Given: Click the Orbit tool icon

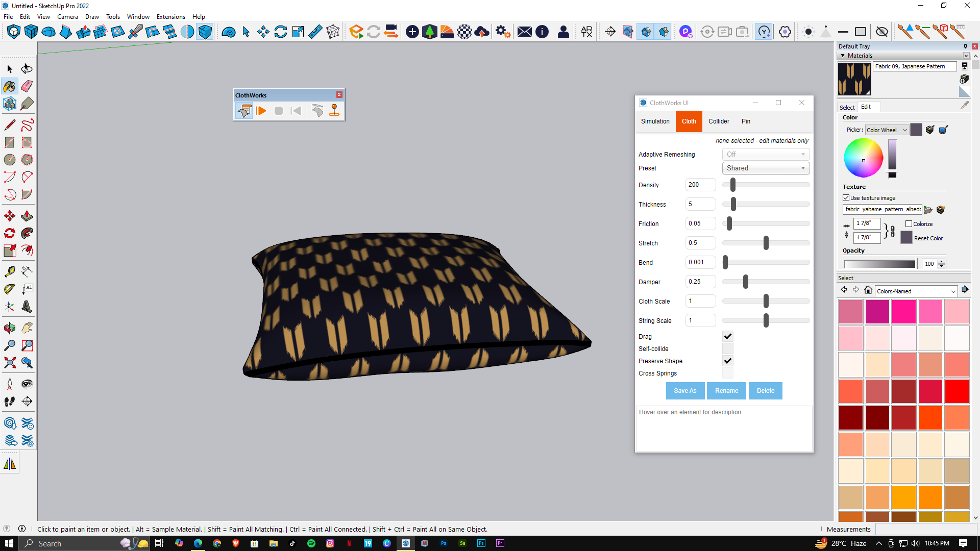Looking at the screenshot, I should 9,328.
